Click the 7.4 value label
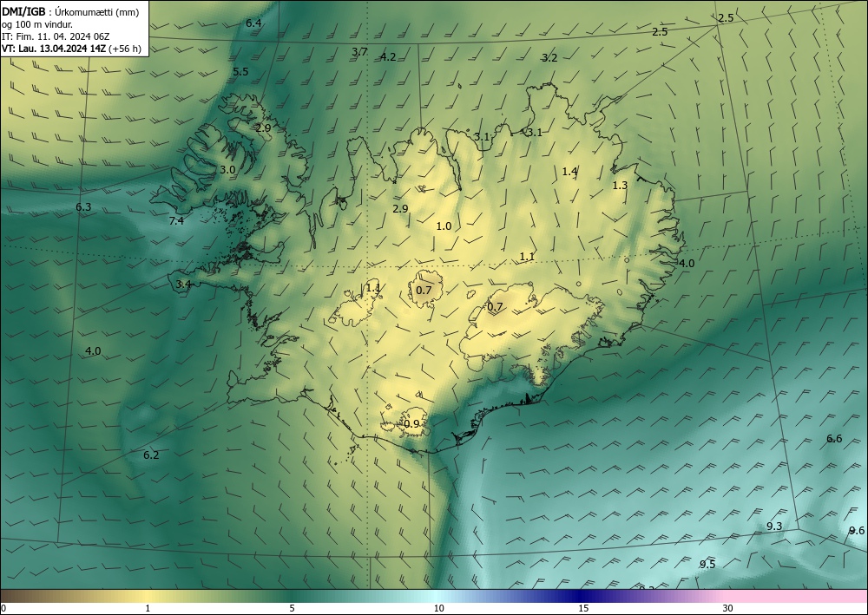The height and width of the screenshot is (615, 868). pos(176,221)
